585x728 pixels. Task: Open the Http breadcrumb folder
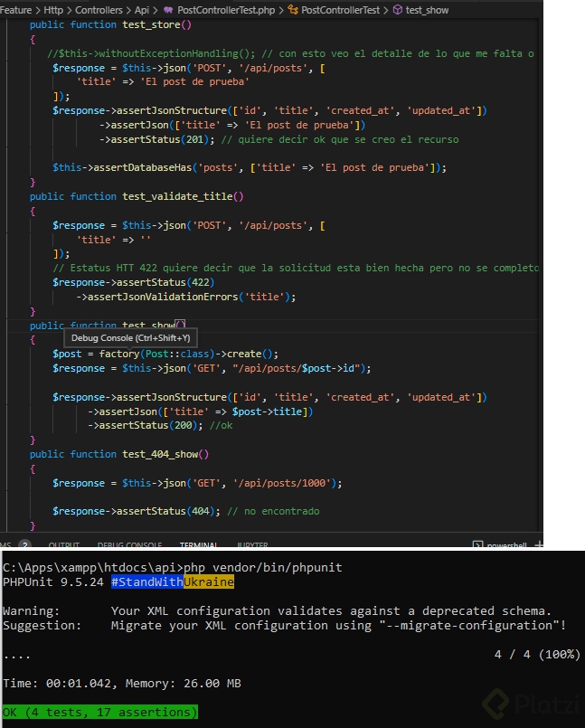point(53,10)
